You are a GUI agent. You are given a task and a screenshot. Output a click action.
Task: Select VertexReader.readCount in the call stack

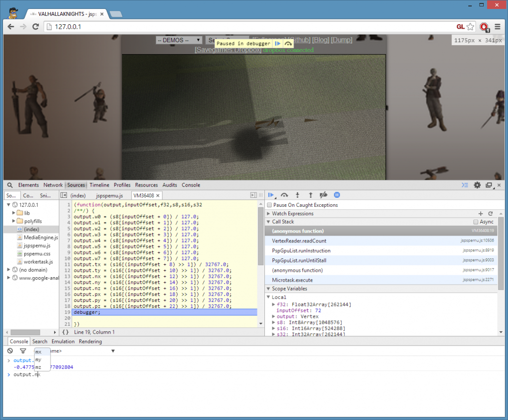[x=299, y=240]
